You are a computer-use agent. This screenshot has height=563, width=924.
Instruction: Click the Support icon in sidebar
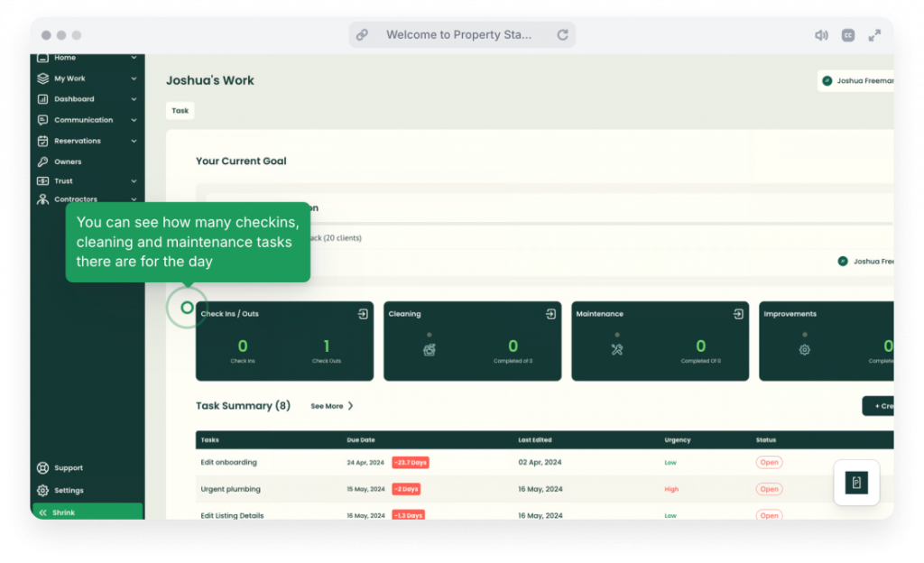[42, 468]
